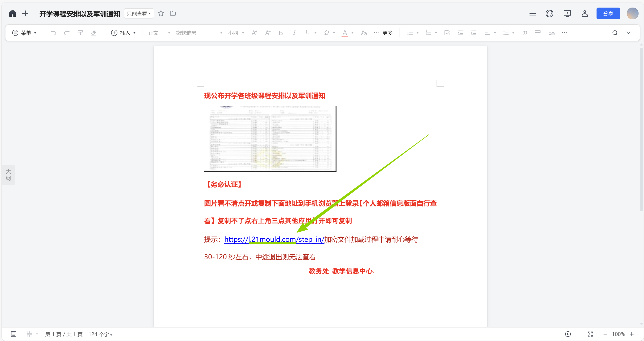Viewport: 644px width, 341px height.
Task: Insert a checkbox task list
Action: (x=447, y=33)
